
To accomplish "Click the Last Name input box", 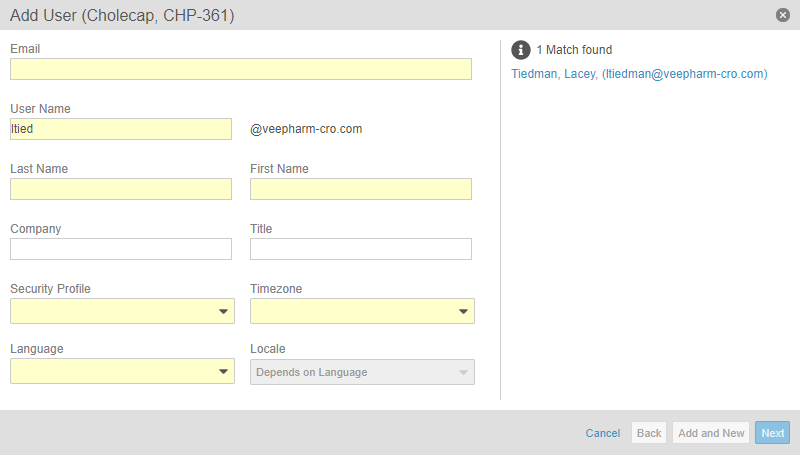I will [x=121, y=189].
